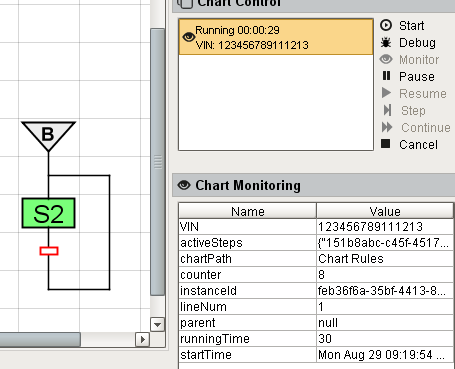Screen dimensions: 455x369
Task: Click the null value of parent
Action: [x=385, y=323]
